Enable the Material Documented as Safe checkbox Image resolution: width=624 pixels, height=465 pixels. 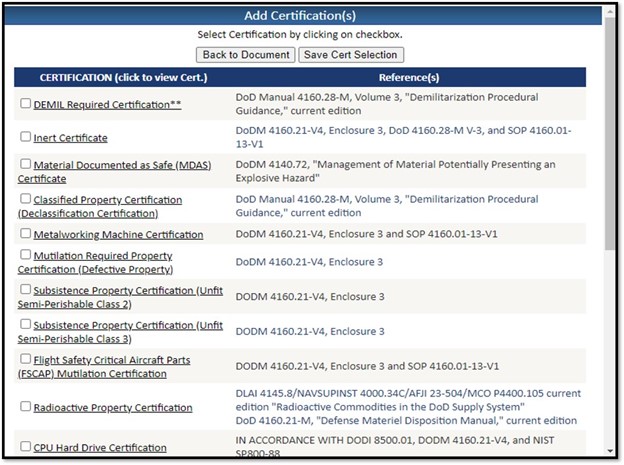point(26,163)
